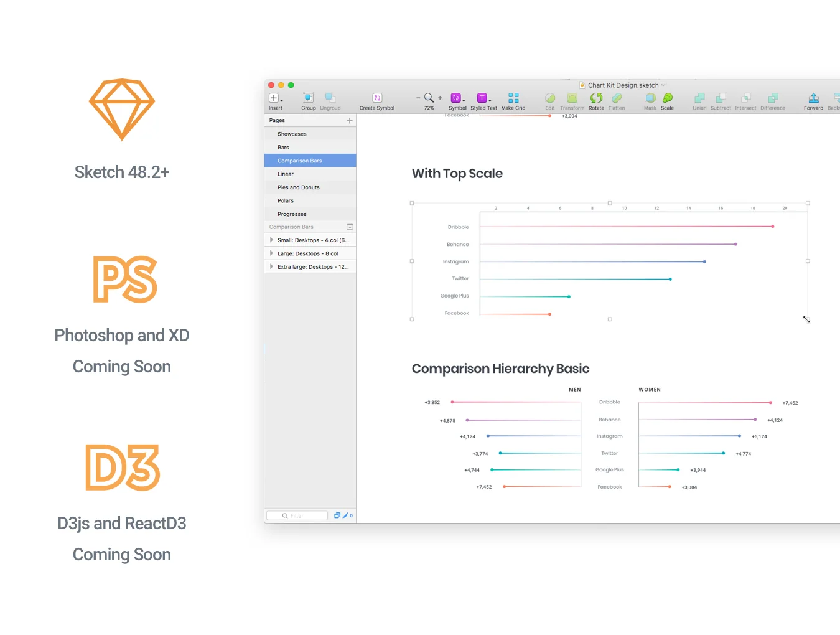
Task: Click the Comparison Hierarchy Basic heading
Action: coord(500,369)
